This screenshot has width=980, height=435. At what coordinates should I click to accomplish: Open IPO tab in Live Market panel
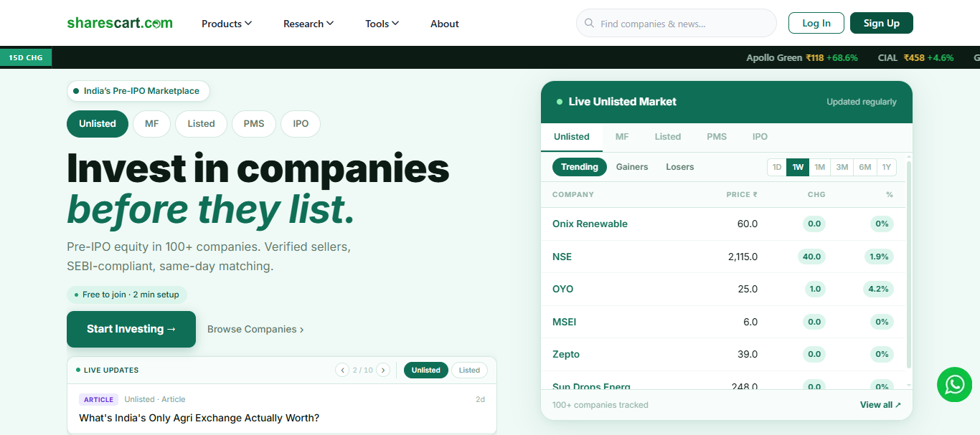760,137
